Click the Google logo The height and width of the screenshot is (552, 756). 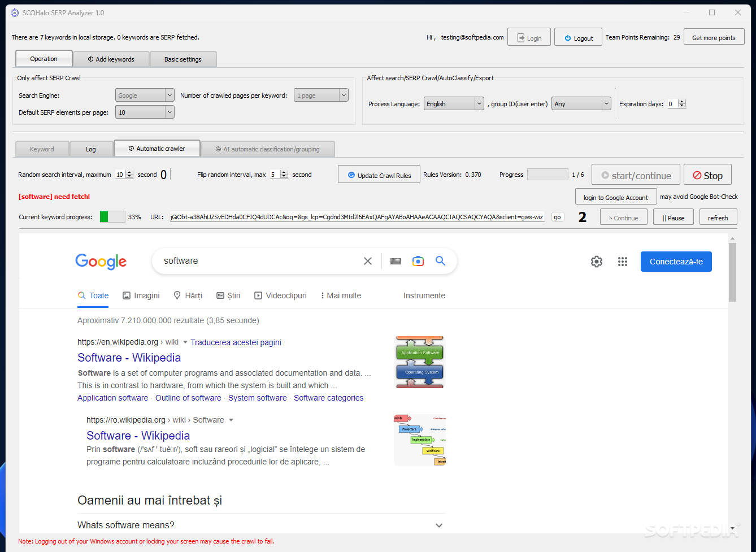point(101,262)
